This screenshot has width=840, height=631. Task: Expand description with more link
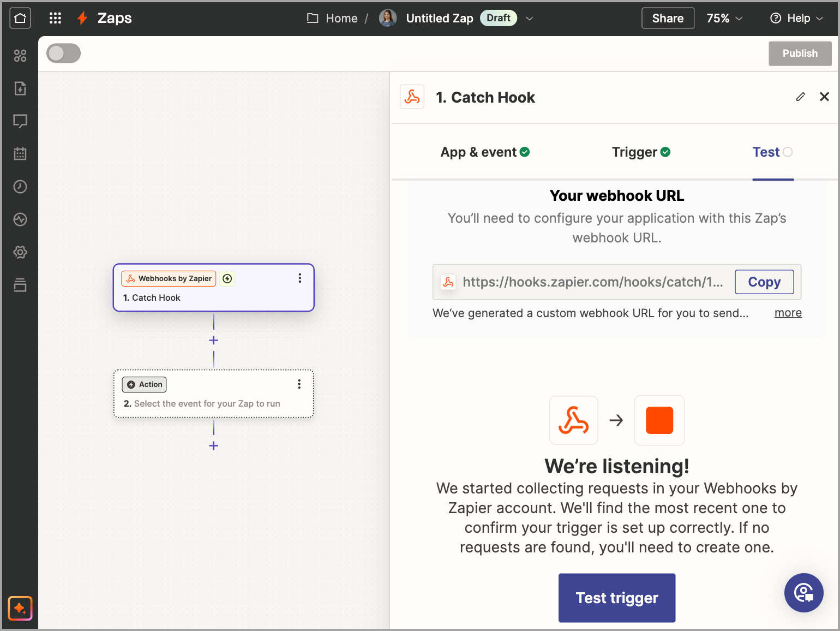pos(788,313)
